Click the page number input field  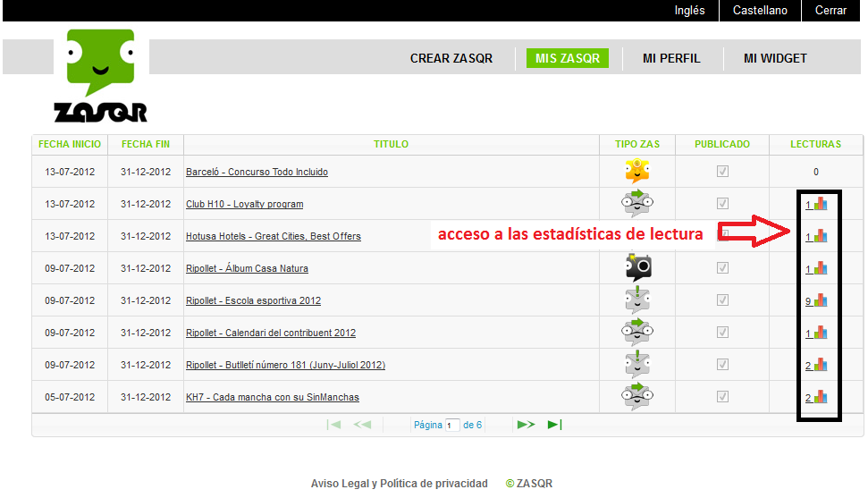[452, 425]
